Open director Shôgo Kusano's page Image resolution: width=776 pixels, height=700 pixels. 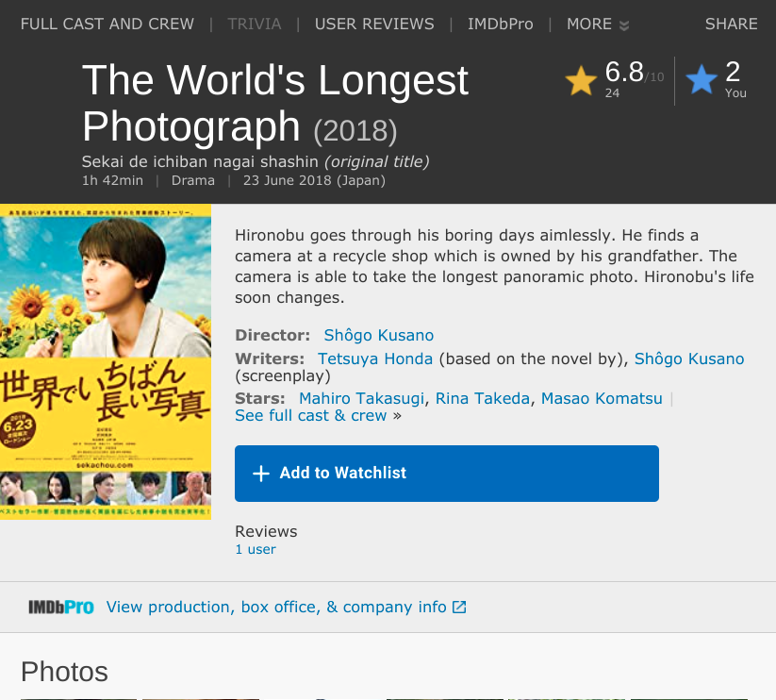point(379,335)
